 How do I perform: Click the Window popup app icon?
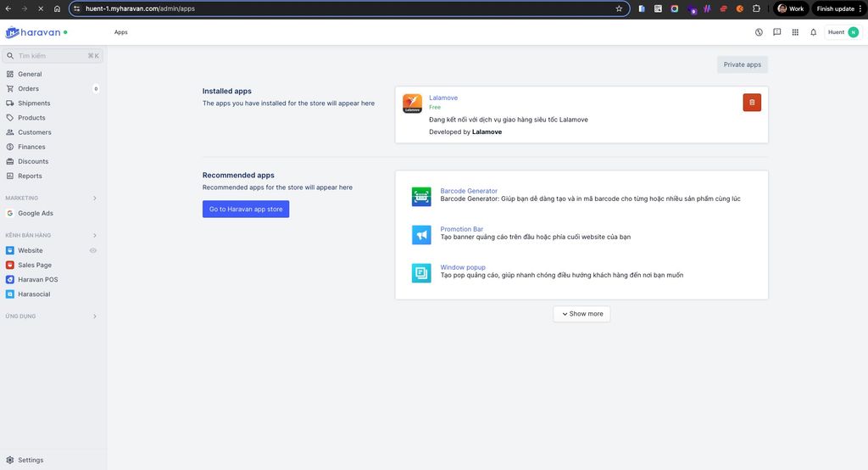coord(421,273)
